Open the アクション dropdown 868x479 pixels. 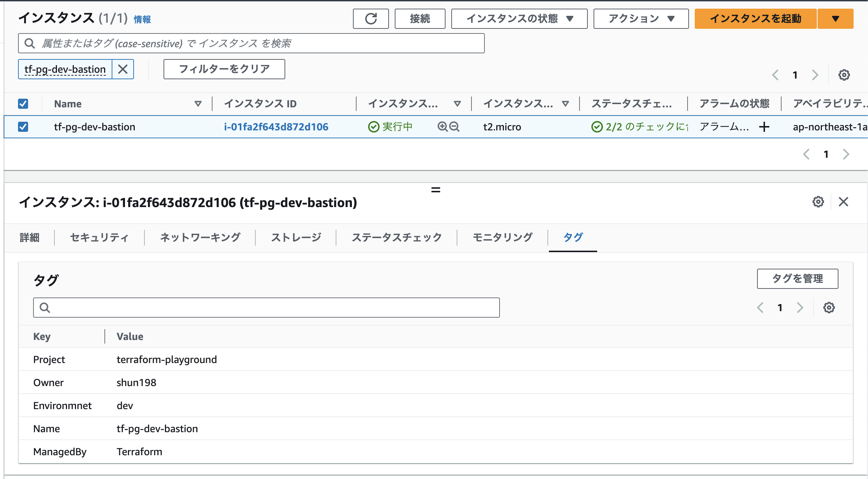coord(641,18)
